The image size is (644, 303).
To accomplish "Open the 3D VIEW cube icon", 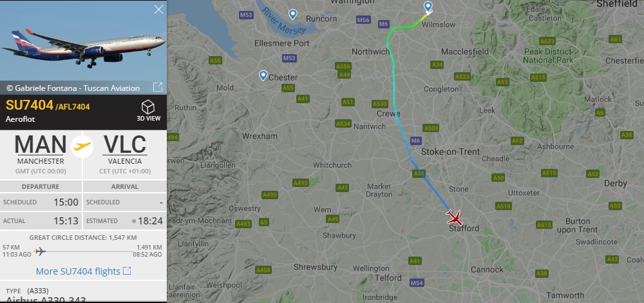I will (148, 107).
